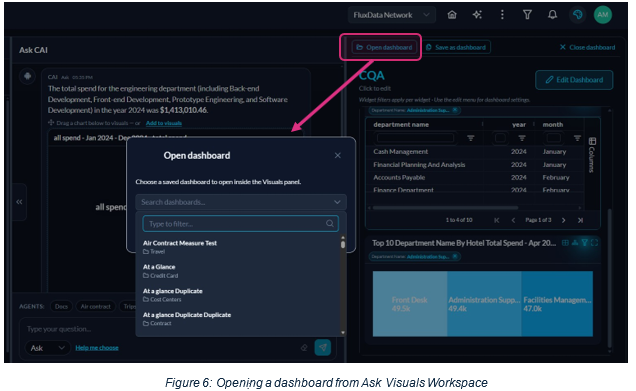Click the CAI bot avatar icon
This screenshot has width=636, height=391.
tap(28, 76)
